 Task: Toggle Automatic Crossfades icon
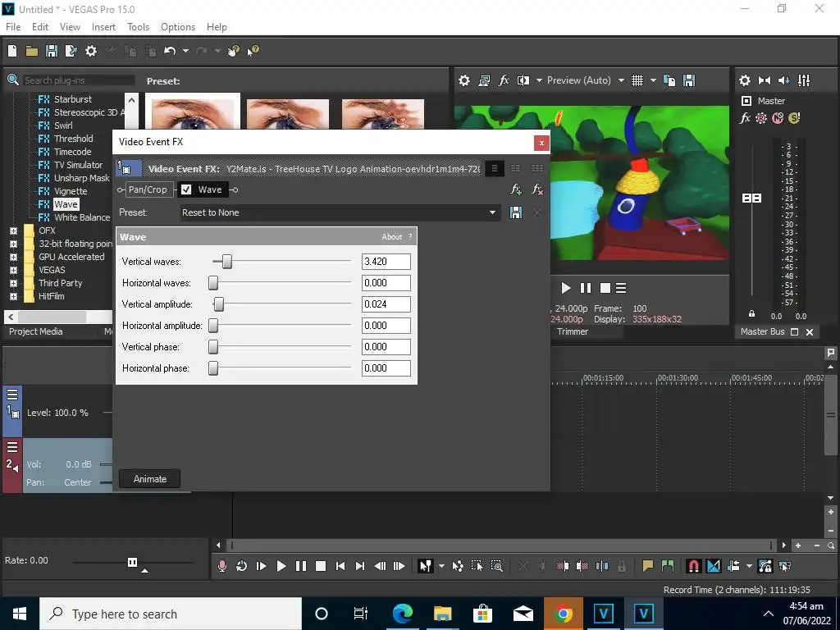[x=714, y=566]
